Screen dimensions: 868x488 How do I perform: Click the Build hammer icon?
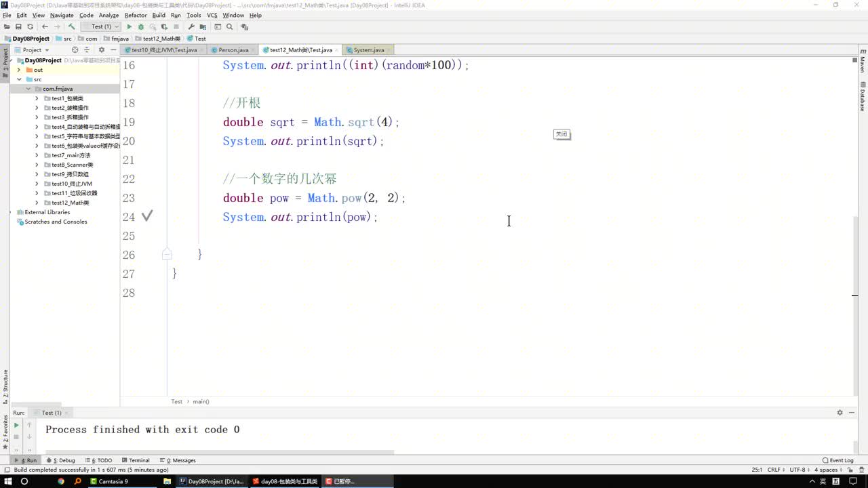coord(71,27)
